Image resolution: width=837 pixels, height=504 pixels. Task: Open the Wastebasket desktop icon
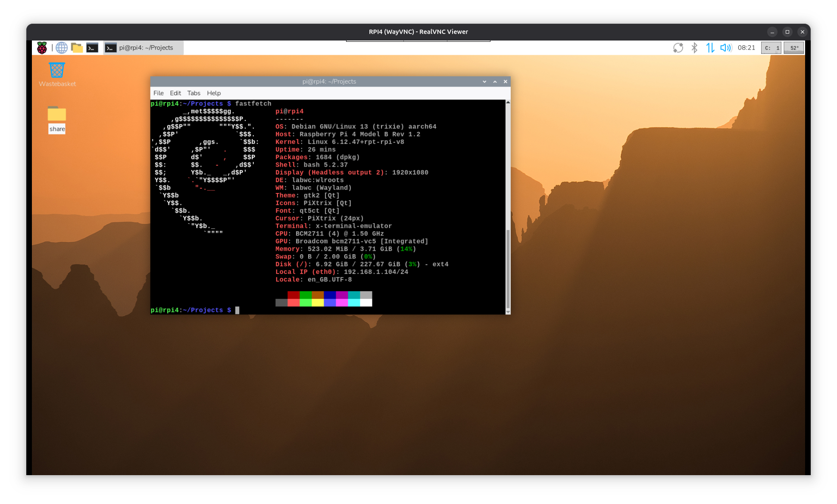click(57, 70)
